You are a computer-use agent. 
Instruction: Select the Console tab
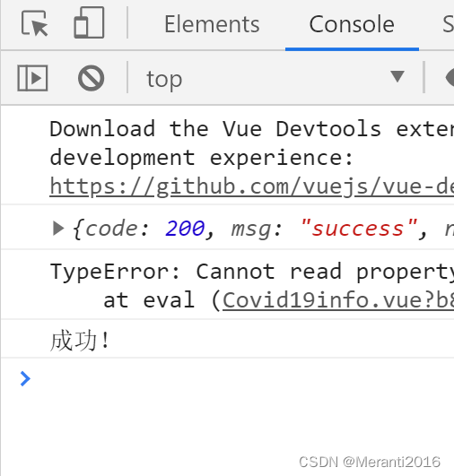tap(352, 24)
